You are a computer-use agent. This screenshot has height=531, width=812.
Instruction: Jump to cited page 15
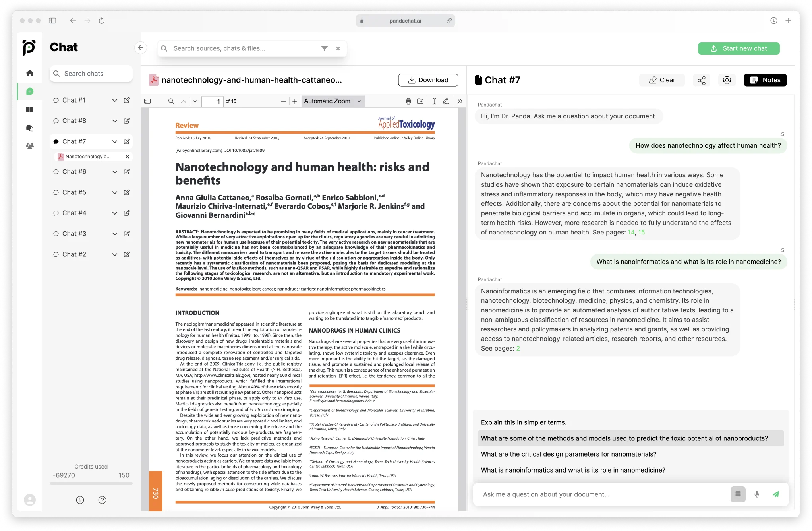pos(642,233)
